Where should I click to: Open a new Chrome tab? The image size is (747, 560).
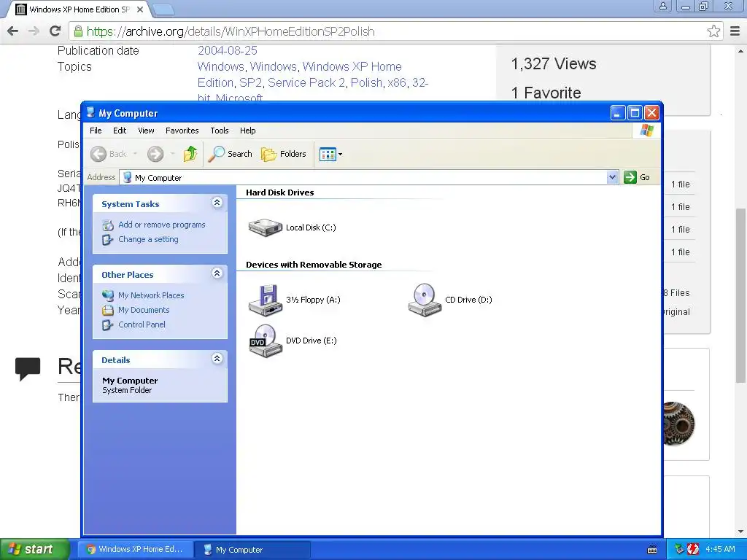163,9
